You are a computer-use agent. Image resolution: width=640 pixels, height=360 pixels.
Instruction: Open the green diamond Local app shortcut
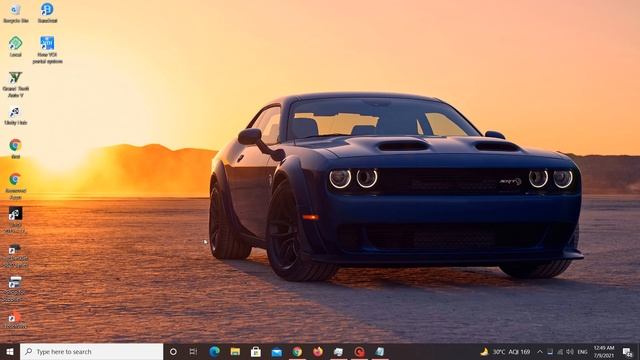point(16,47)
